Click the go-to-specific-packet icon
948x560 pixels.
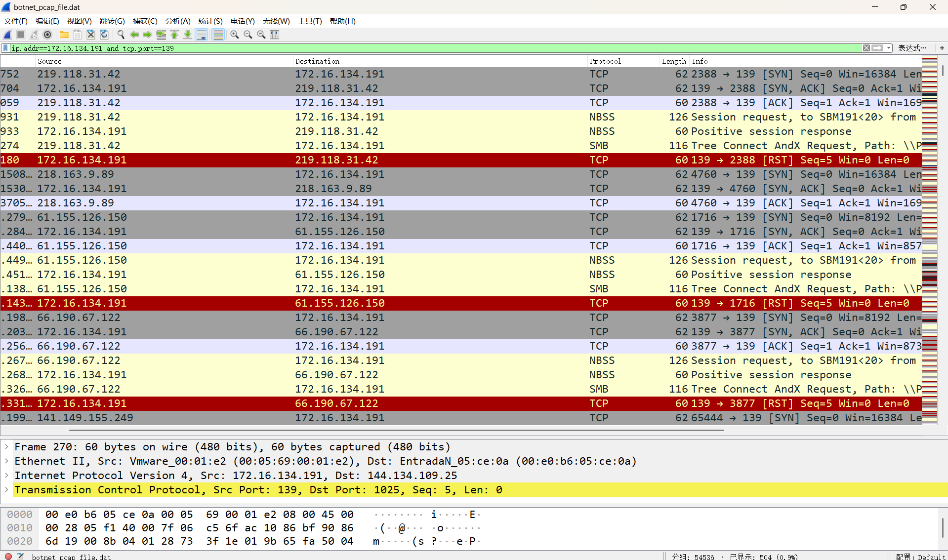[x=161, y=35]
